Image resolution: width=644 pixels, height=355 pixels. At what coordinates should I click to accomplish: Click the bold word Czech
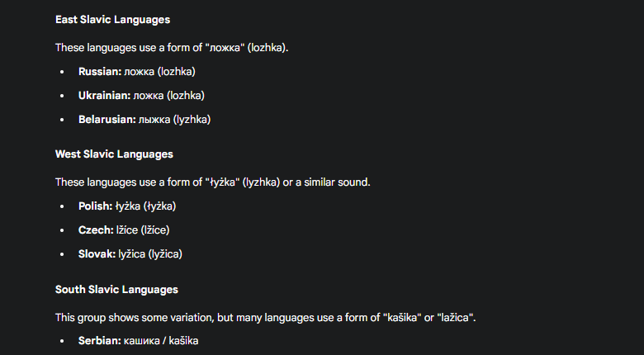click(x=96, y=230)
